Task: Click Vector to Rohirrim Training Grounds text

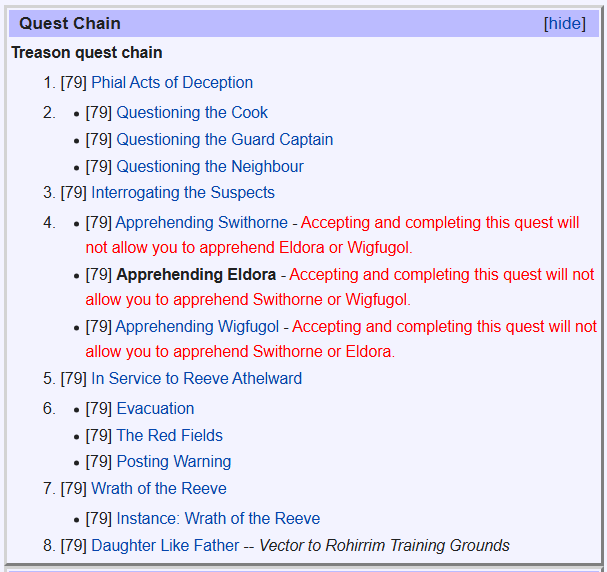Action: pyautogui.click(x=384, y=545)
